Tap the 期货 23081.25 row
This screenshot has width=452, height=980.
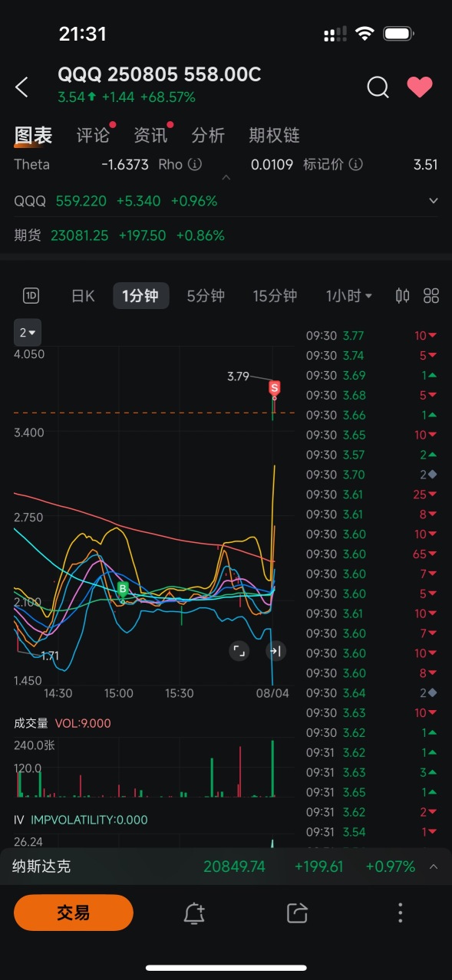click(x=226, y=235)
